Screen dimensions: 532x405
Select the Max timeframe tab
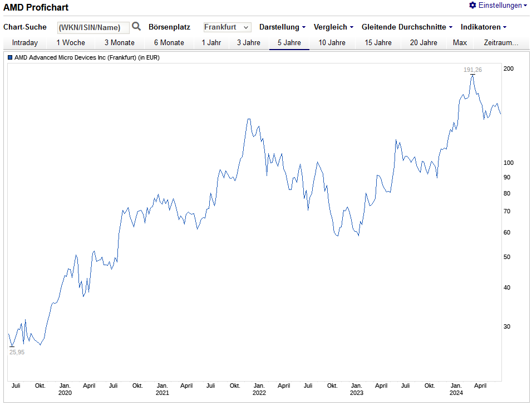(460, 43)
